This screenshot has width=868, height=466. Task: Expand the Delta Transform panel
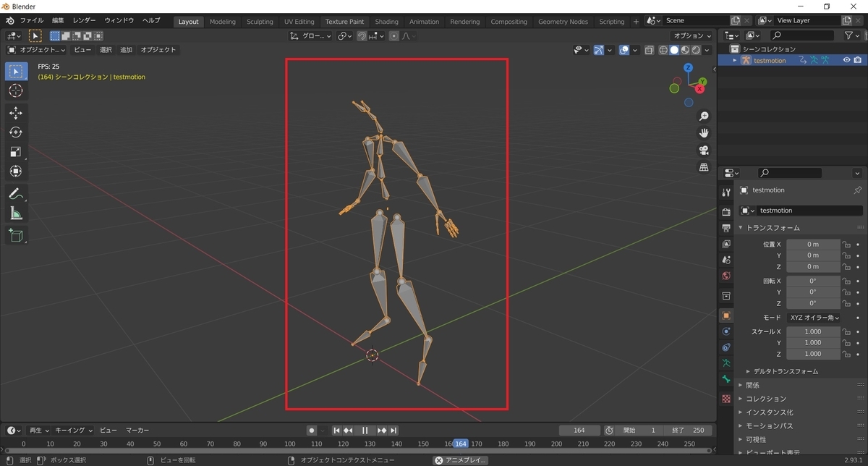point(748,371)
